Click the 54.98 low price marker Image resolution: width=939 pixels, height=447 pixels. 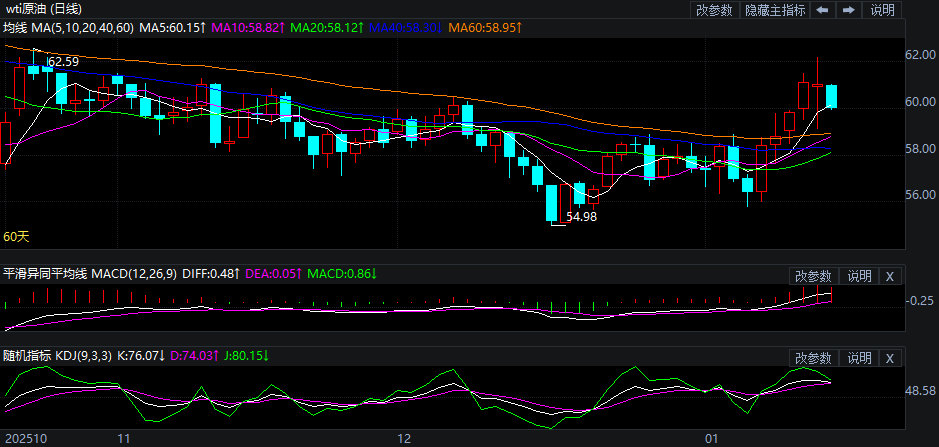tap(581, 216)
